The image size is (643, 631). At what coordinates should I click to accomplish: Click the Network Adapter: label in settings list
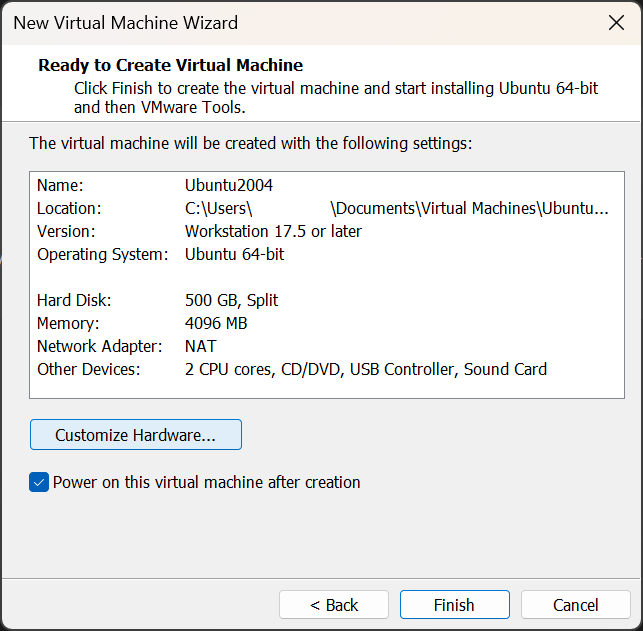click(x=99, y=346)
